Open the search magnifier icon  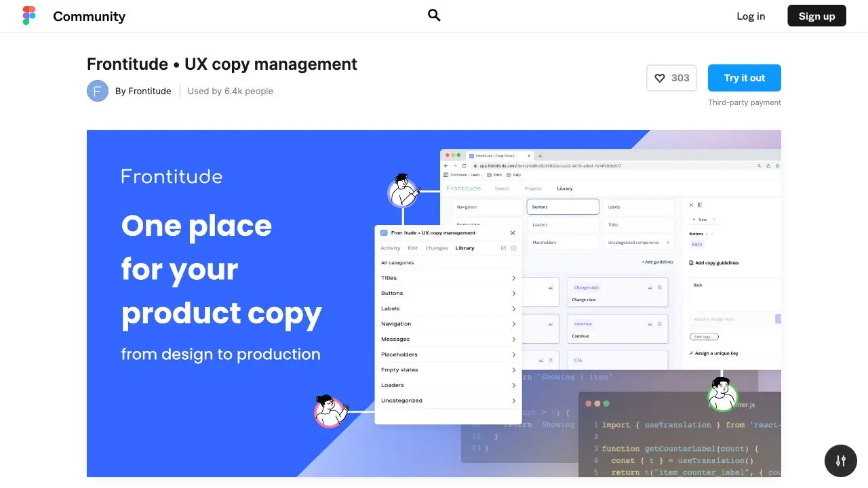tap(434, 16)
